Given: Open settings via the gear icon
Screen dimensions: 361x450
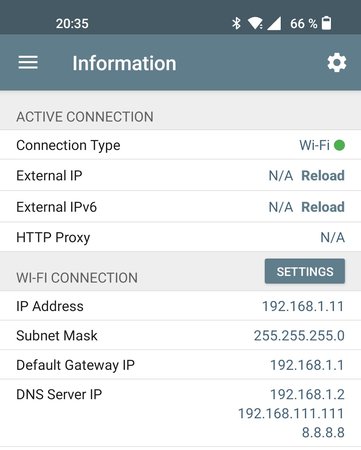Looking at the screenshot, I should click(x=337, y=63).
